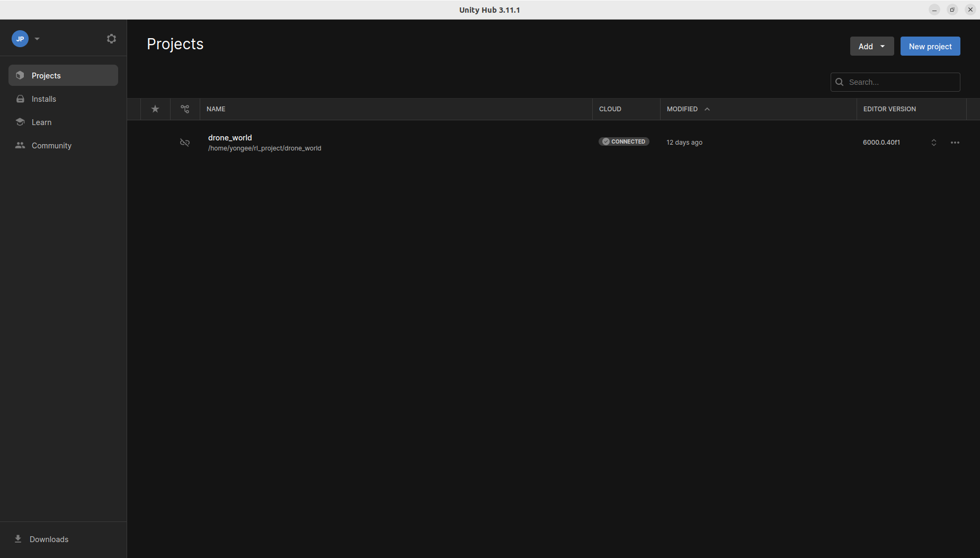Click the Learn graduation cap icon
The height and width of the screenshot is (558, 980).
(x=20, y=122)
